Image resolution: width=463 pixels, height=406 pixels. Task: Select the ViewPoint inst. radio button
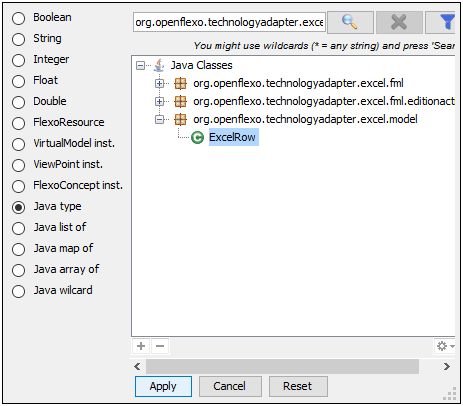point(18,165)
